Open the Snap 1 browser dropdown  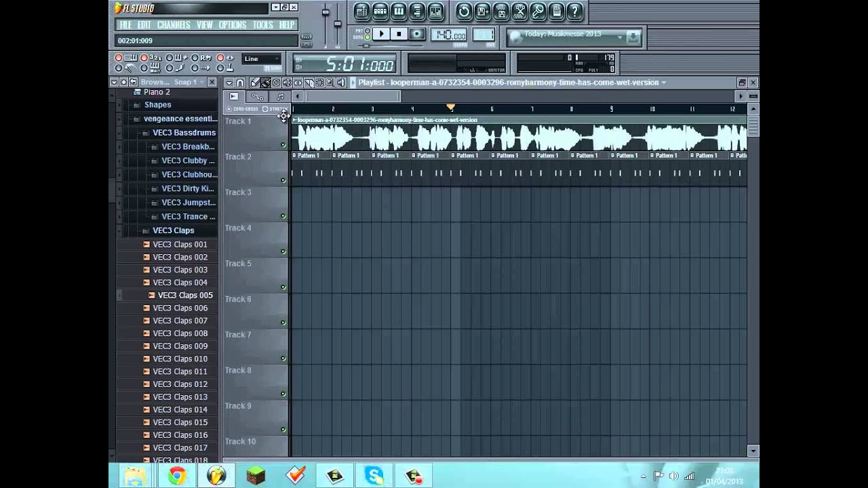click(x=188, y=82)
